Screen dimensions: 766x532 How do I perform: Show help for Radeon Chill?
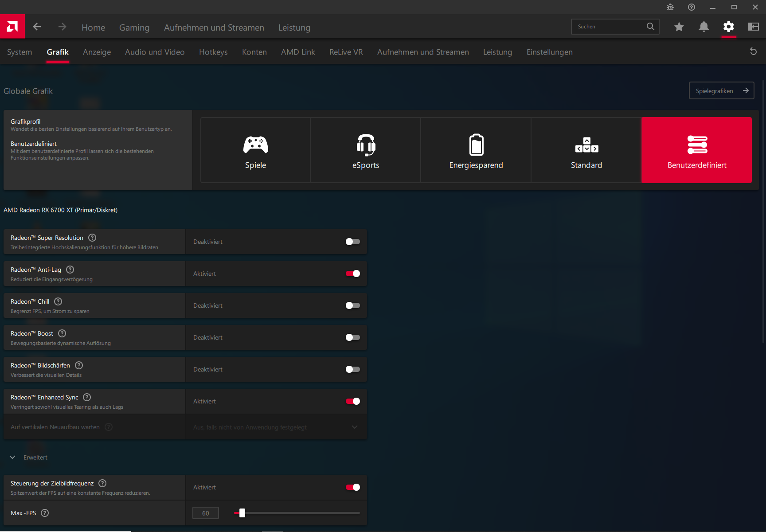click(x=58, y=301)
